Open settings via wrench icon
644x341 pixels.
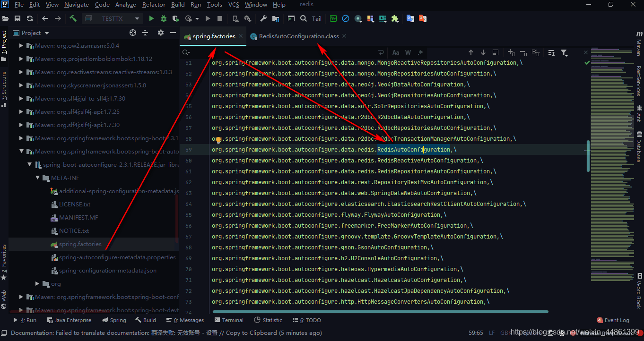coord(263,18)
